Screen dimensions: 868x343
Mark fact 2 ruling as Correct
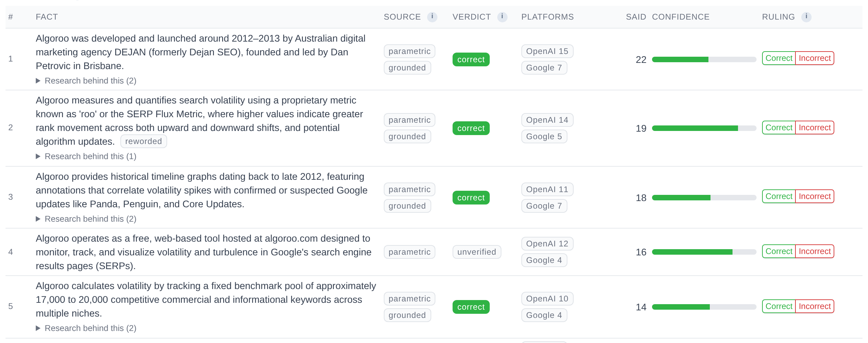click(x=779, y=128)
